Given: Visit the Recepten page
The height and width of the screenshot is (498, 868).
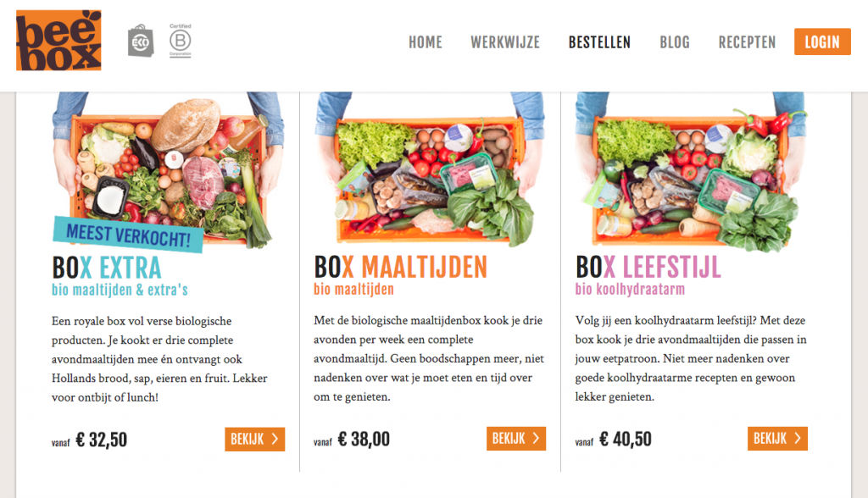Looking at the screenshot, I should tap(747, 42).
